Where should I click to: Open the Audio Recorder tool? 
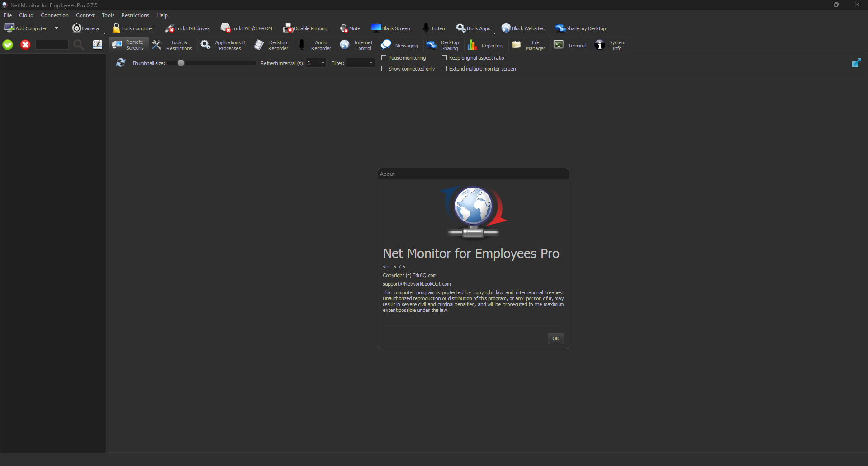coord(314,45)
